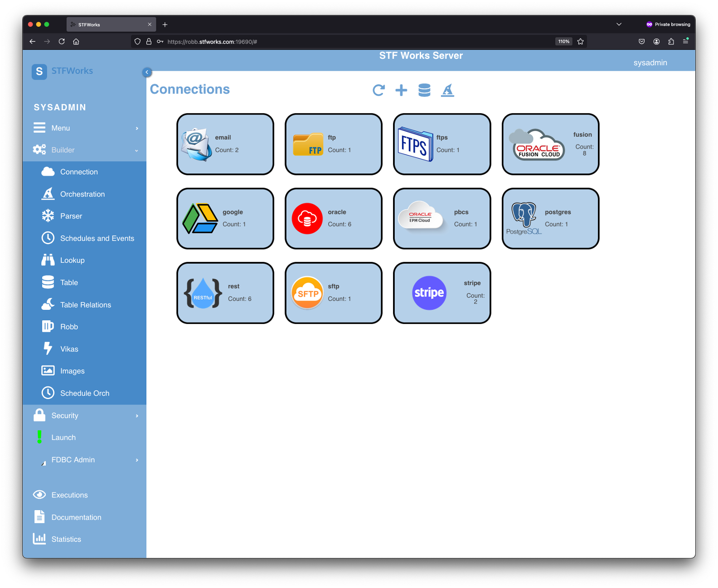Expand the FDBC Admin section
718x588 pixels.
click(85, 460)
